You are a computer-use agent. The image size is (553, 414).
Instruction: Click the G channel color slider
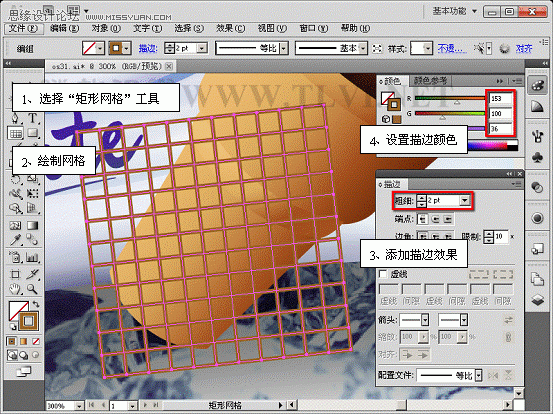click(450, 114)
